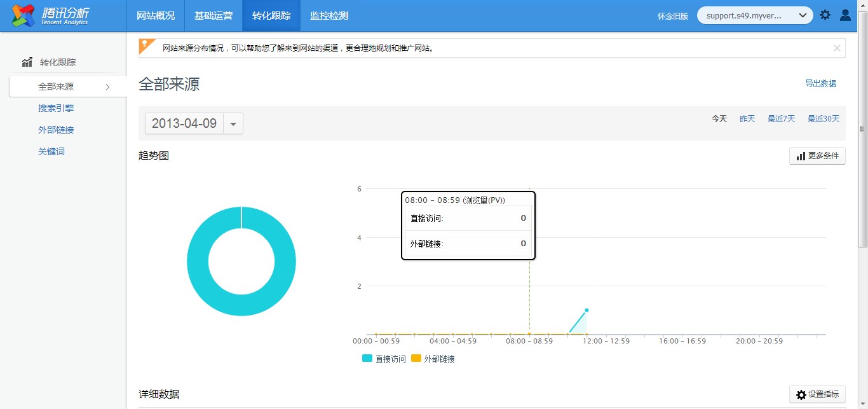Click the cyan donut chart ring

[197, 261]
